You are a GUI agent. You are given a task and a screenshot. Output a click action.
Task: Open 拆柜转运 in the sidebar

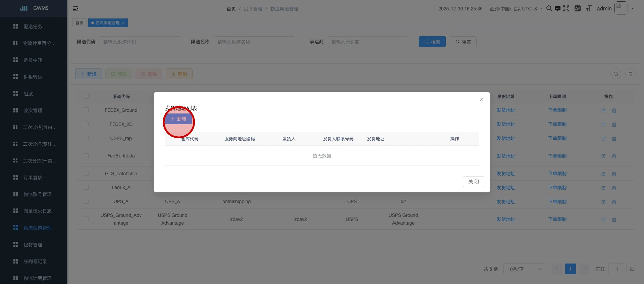pos(34,77)
